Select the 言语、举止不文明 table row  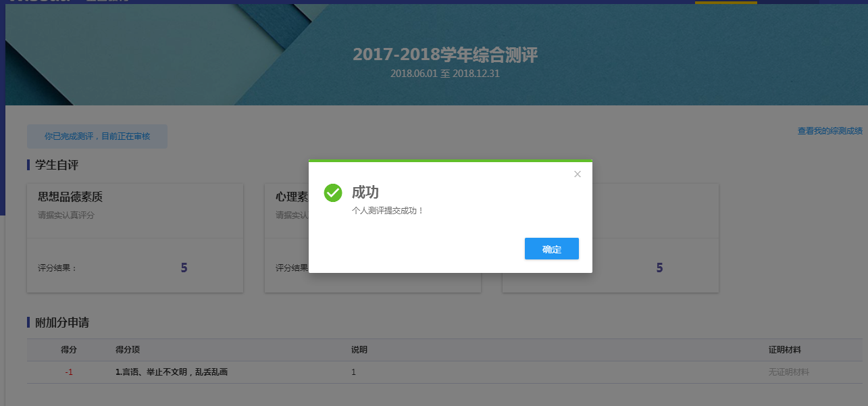(x=444, y=372)
